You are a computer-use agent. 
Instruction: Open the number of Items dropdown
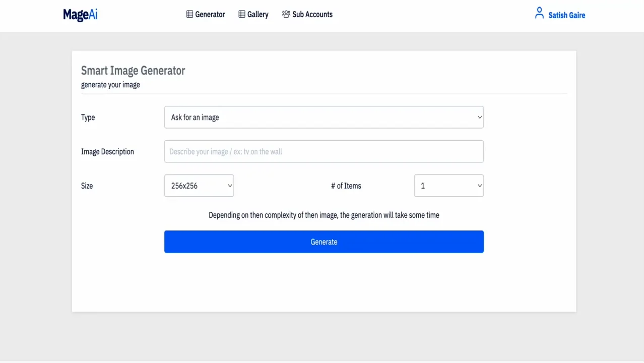click(448, 186)
